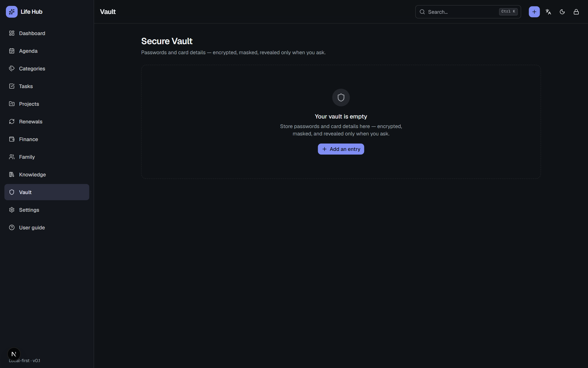The image size is (588, 368).
Task: Click the Projects folder icon
Action: coord(12,104)
